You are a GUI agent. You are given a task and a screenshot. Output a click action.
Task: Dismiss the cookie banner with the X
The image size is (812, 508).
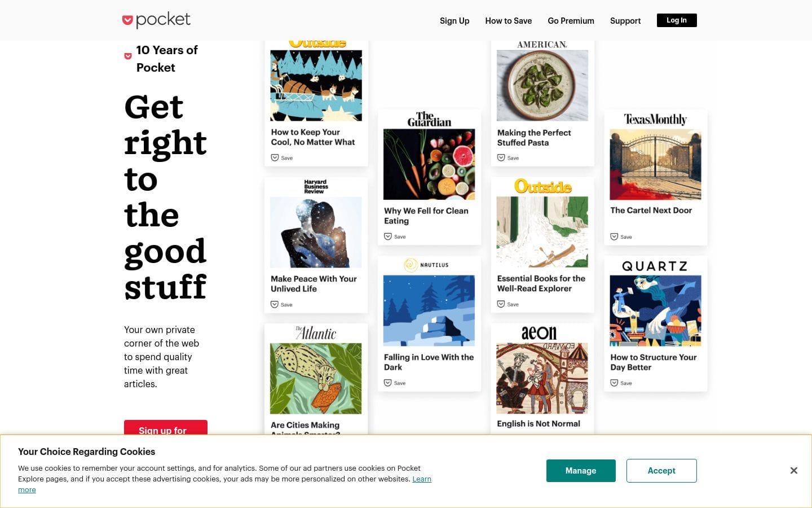click(793, 471)
